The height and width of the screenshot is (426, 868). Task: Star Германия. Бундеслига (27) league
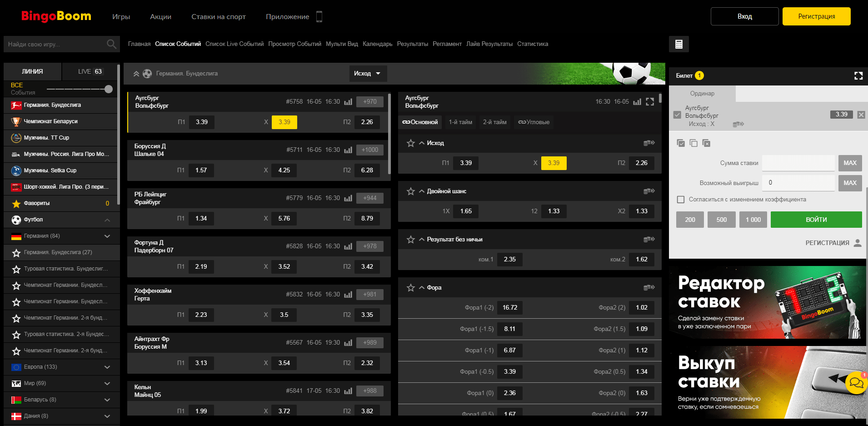[16, 253]
